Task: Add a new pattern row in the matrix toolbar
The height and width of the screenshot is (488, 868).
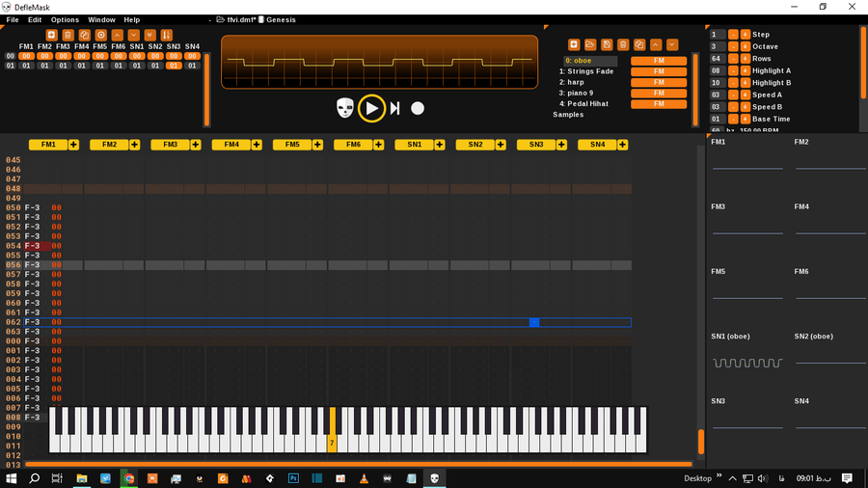Action: tap(51, 35)
